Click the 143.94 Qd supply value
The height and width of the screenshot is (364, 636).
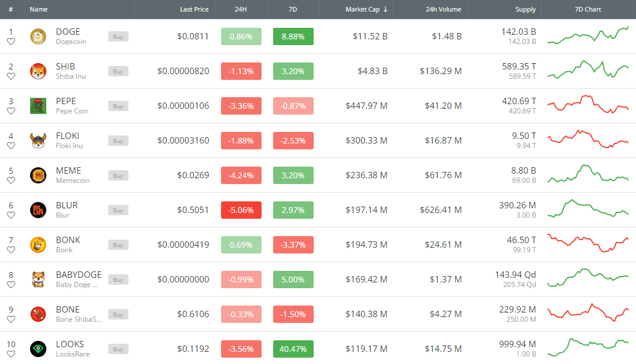[x=516, y=275]
